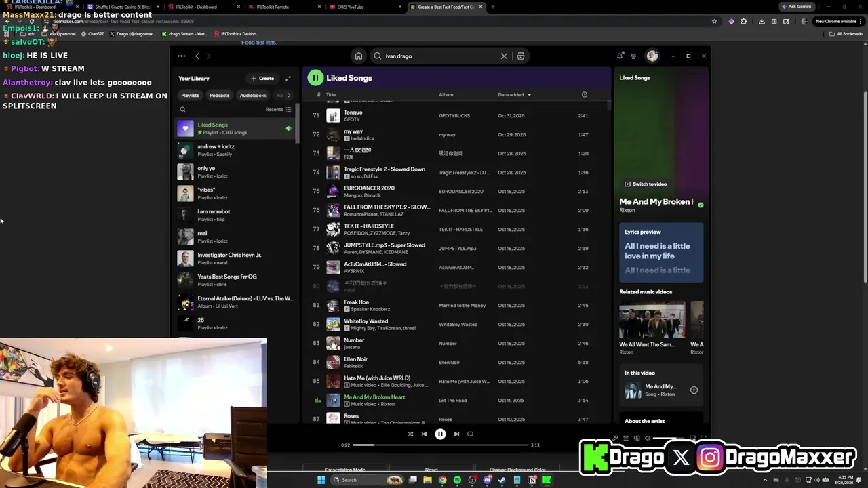Sort by duration clock icon
868x488 pixels.
coord(584,95)
